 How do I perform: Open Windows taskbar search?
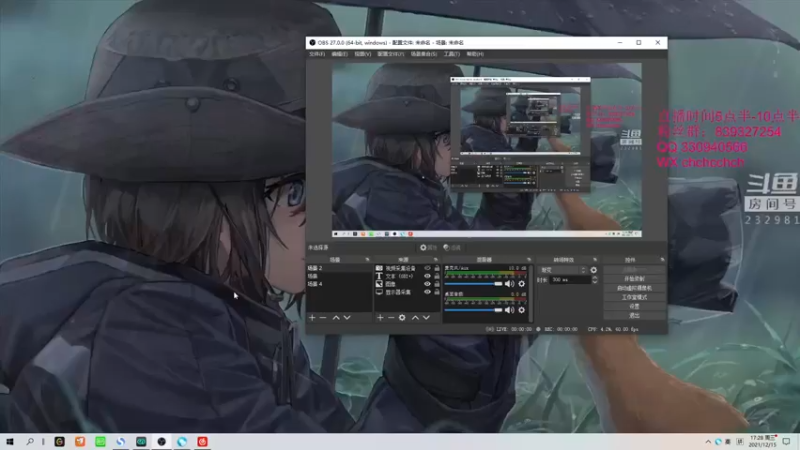pos(30,441)
